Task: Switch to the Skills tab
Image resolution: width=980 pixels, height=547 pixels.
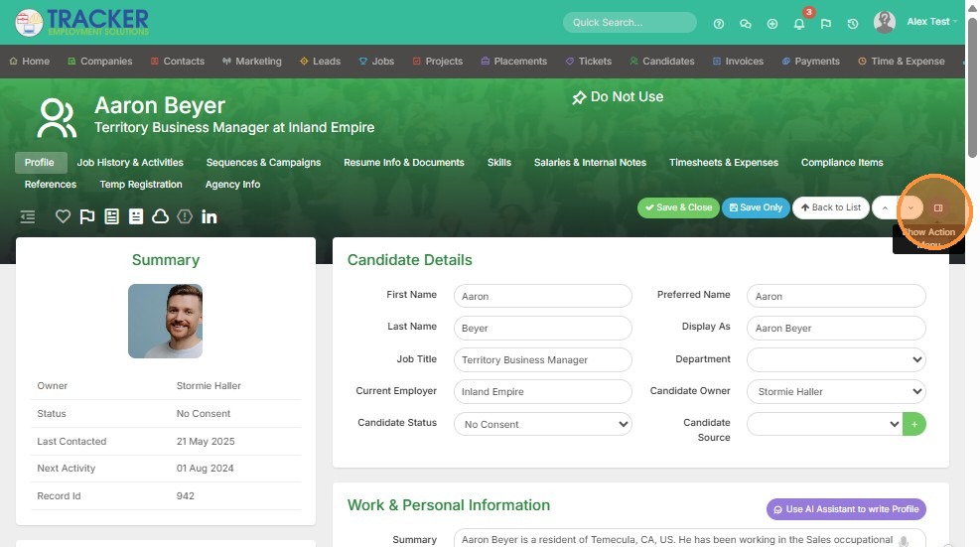Action: (498, 163)
